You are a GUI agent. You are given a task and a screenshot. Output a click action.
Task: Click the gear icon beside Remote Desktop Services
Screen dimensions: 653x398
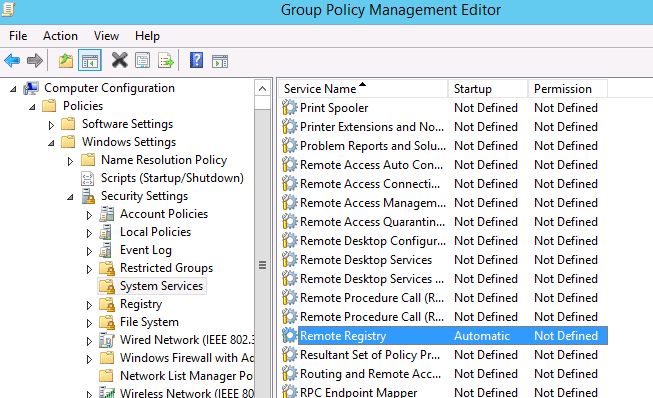pos(289,260)
